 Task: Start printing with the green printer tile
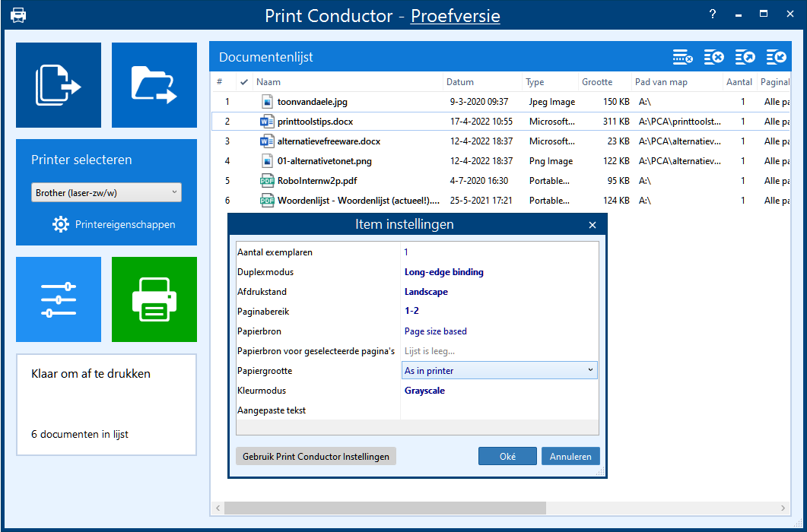(x=154, y=299)
